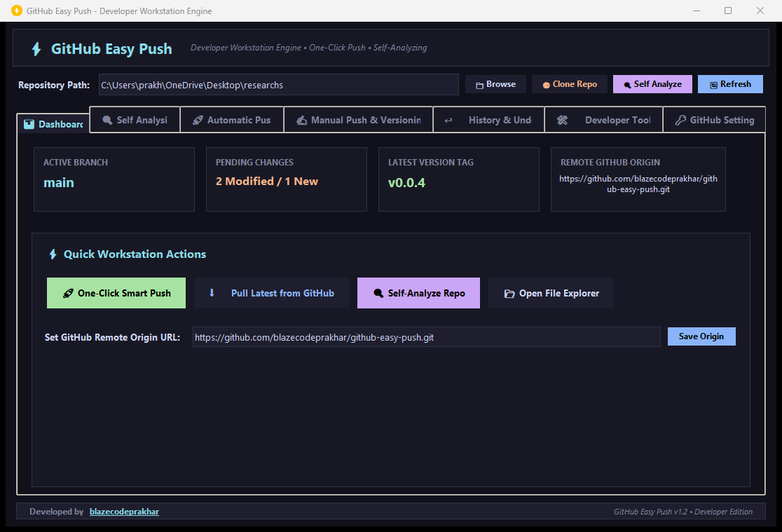Open the GitHub Settings tab
This screenshot has height=532, width=782.
click(714, 120)
